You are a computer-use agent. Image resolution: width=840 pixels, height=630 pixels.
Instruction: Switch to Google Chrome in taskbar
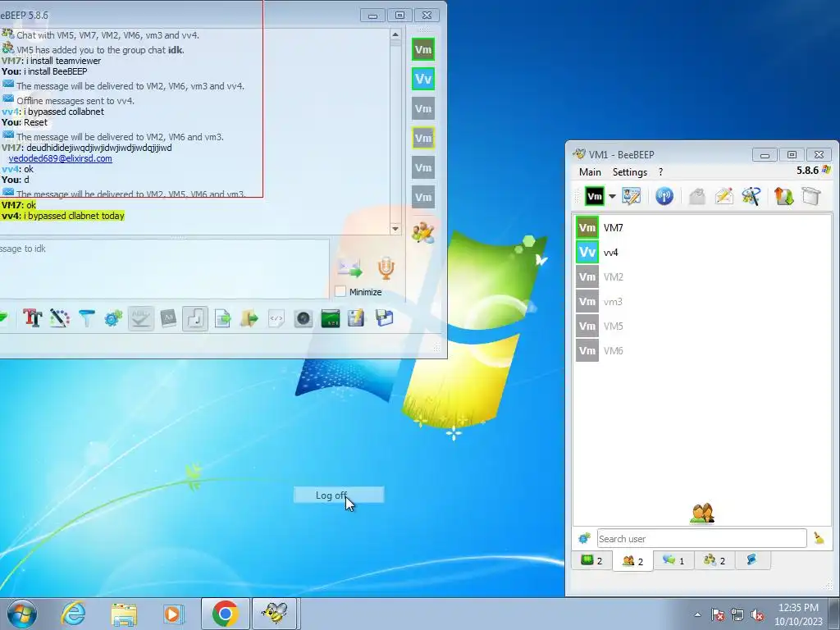(225, 614)
